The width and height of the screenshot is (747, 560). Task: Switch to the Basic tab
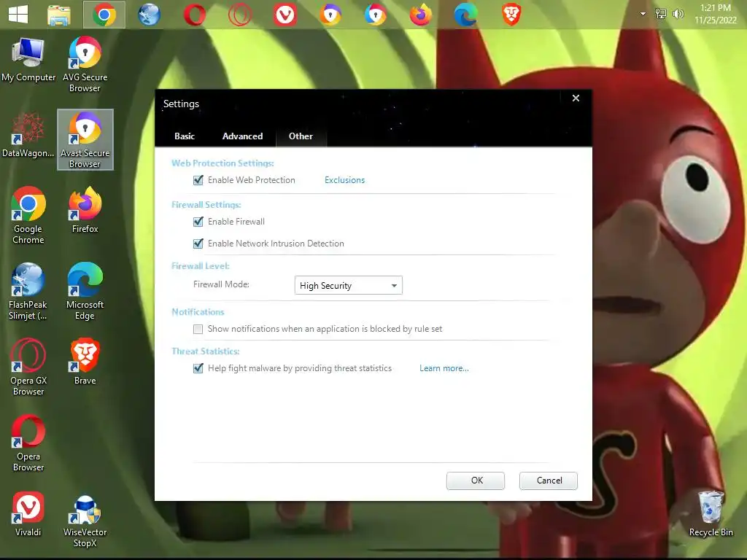pyautogui.click(x=185, y=136)
